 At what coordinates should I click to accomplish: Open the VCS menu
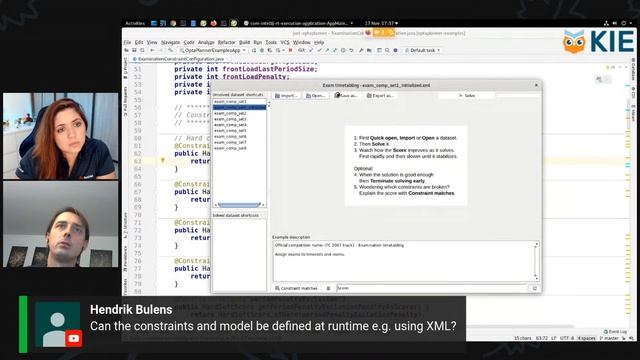pyautogui.click(x=285, y=42)
